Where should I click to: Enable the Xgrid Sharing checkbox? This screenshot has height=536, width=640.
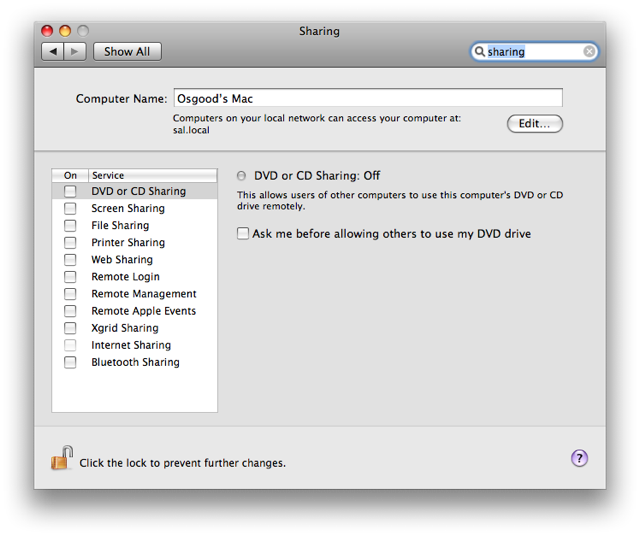tap(70, 328)
